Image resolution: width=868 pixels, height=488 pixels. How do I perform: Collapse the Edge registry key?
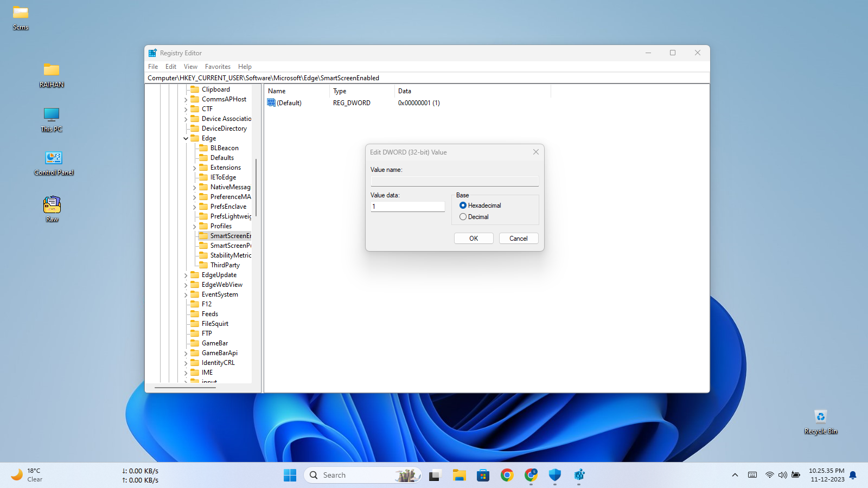pos(186,139)
